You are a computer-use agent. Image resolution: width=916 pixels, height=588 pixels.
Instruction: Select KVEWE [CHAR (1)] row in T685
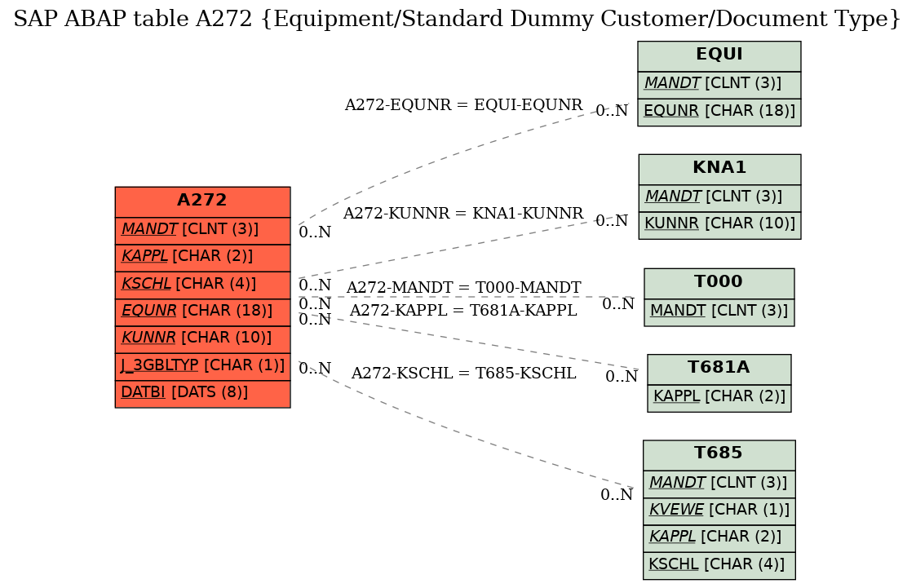719,511
